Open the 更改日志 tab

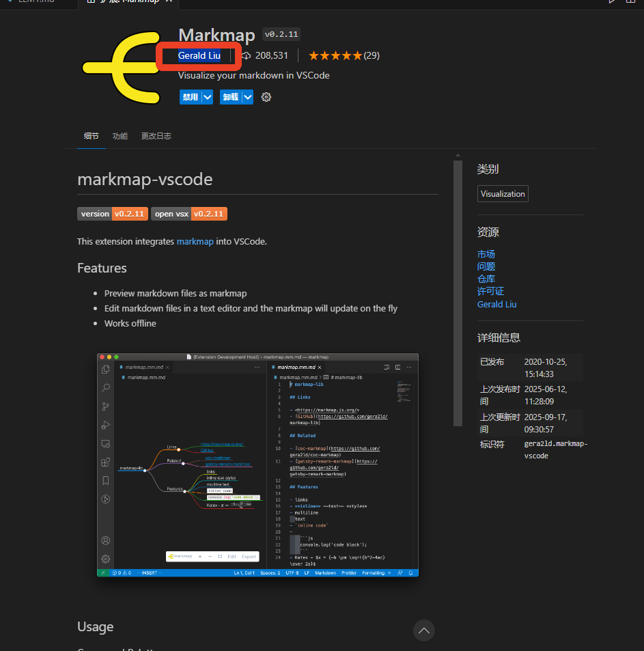(x=156, y=135)
